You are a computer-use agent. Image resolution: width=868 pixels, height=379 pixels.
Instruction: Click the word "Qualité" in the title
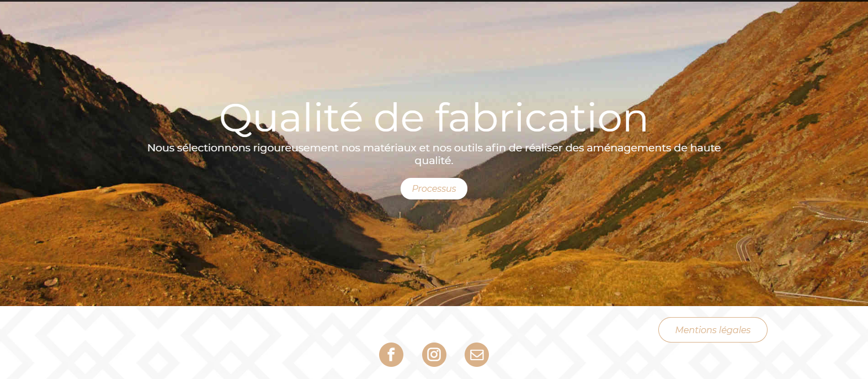(x=291, y=118)
